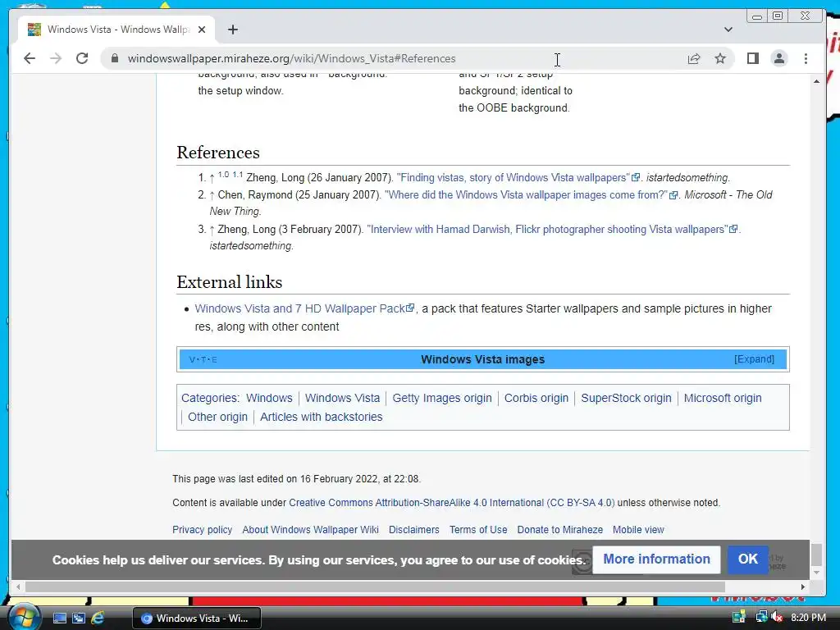Open the Chrome profile menu

[x=779, y=58]
